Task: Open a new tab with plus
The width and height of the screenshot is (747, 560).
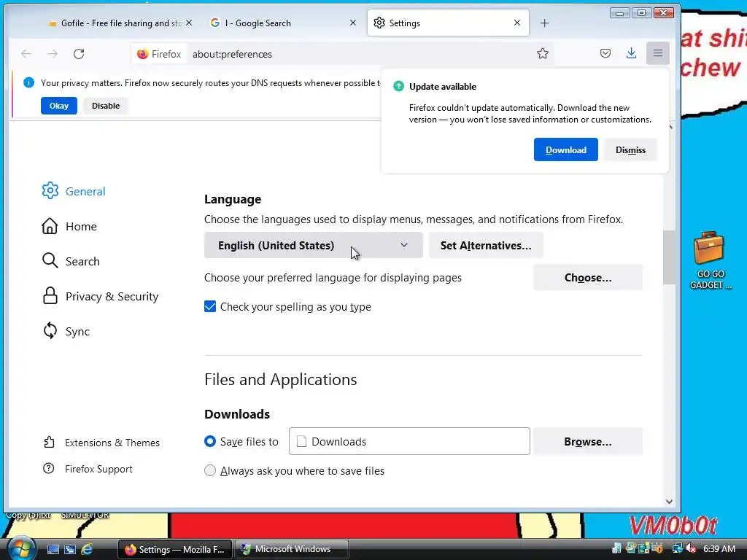Action: (x=544, y=23)
